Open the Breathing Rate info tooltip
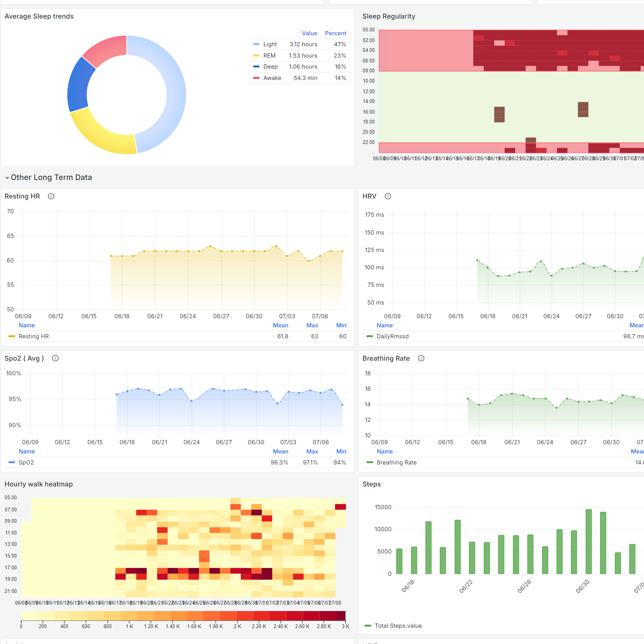The width and height of the screenshot is (644, 644). pyautogui.click(x=421, y=358)
